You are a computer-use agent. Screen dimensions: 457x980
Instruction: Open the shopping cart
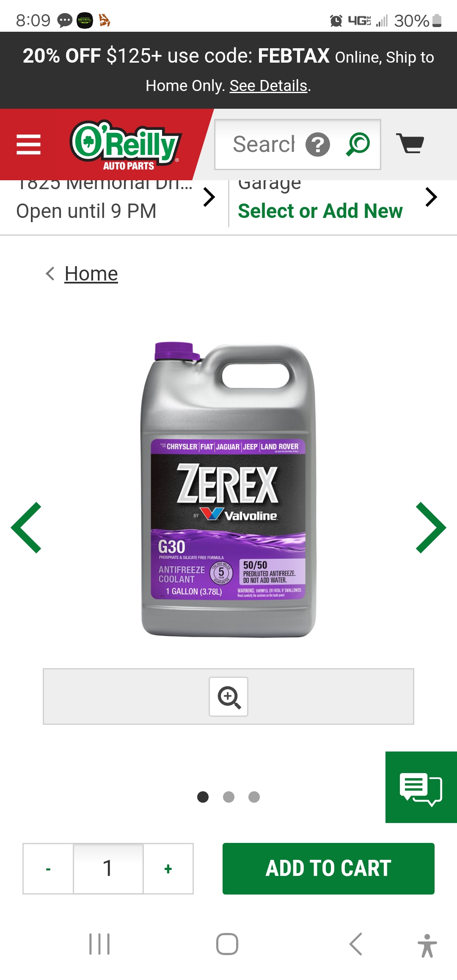(410, 143)
